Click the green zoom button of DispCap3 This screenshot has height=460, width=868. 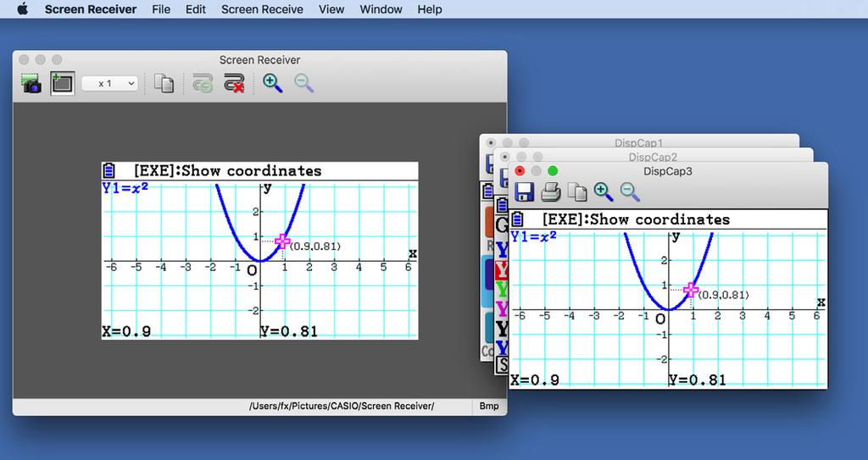(x=553, y=171)
